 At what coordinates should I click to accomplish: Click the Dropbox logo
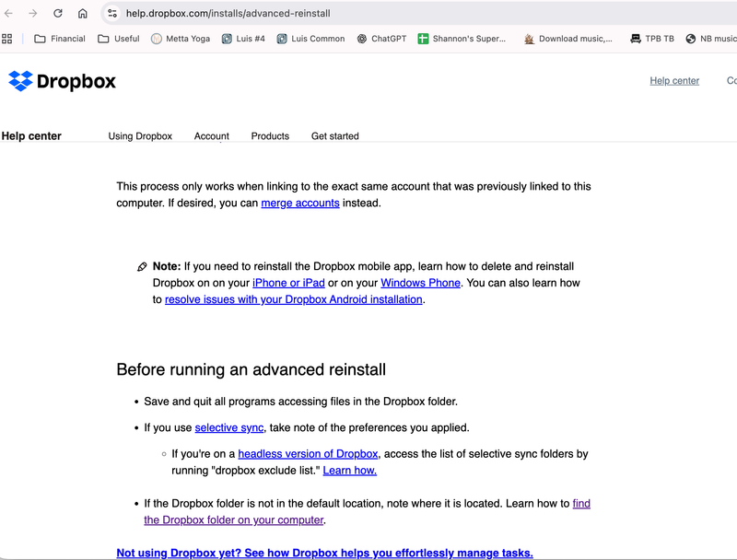62,81
